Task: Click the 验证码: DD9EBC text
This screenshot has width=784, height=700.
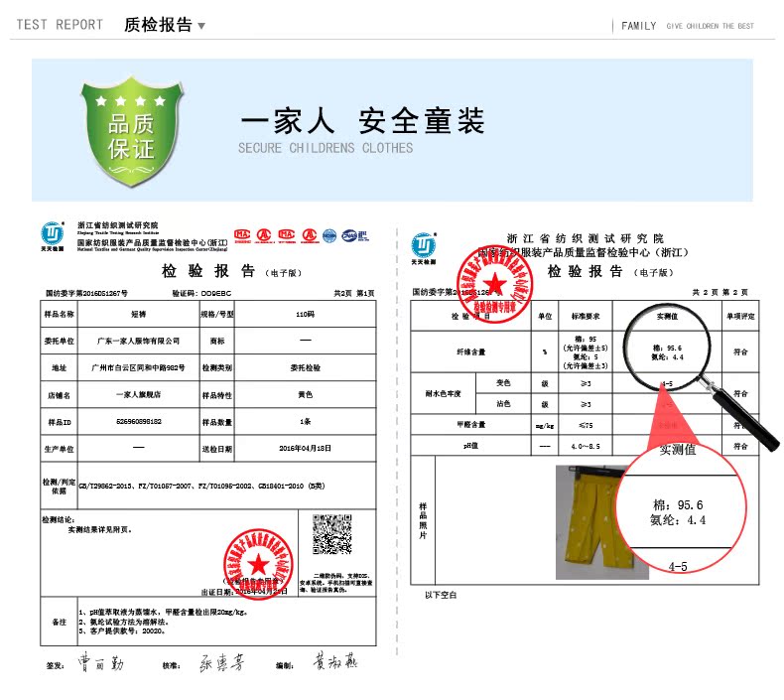Action: (201, 293)
